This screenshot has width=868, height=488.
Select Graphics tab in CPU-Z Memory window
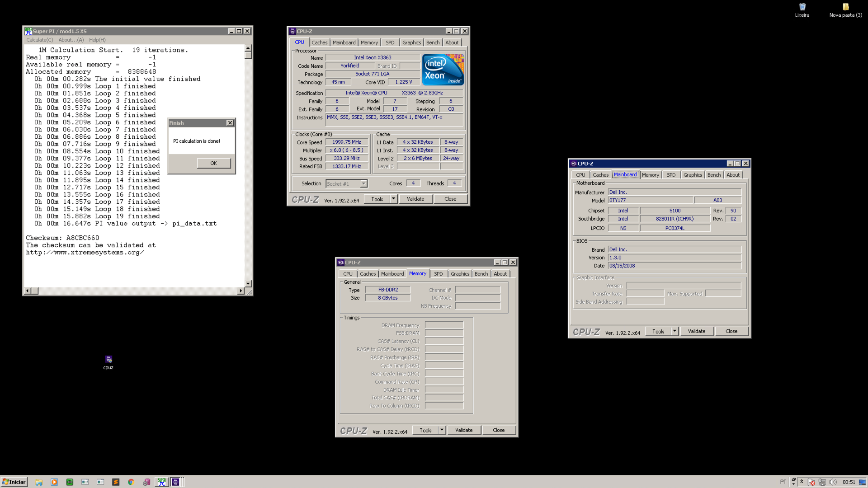coord(460,274)
